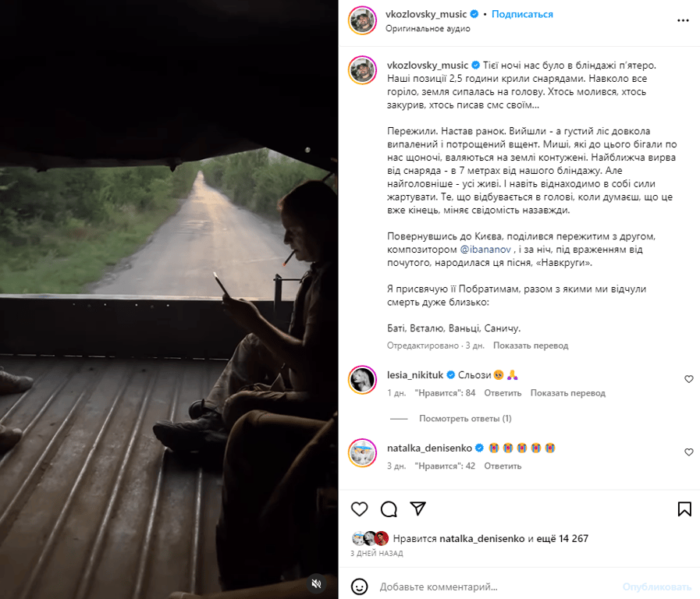This screenshot has width=700, height=599.
Task: Open Оригинальное аудио link in header
Action: pyautogui.click(x=428, y=29)
